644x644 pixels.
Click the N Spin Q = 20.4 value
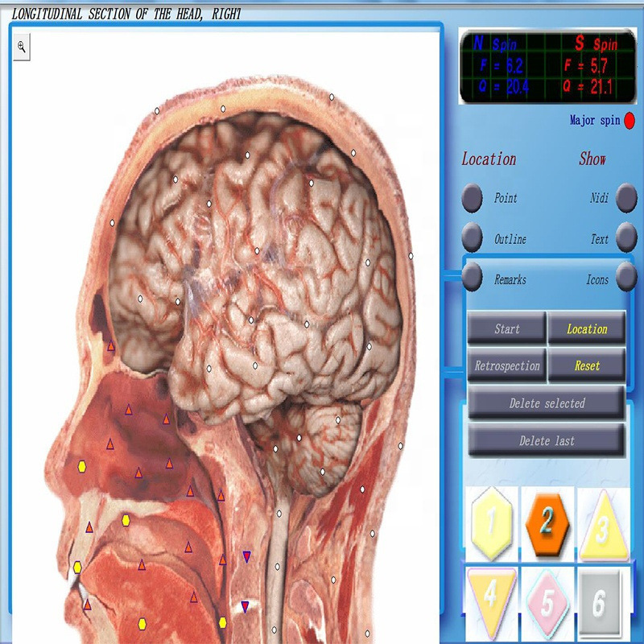pos(504,87)
